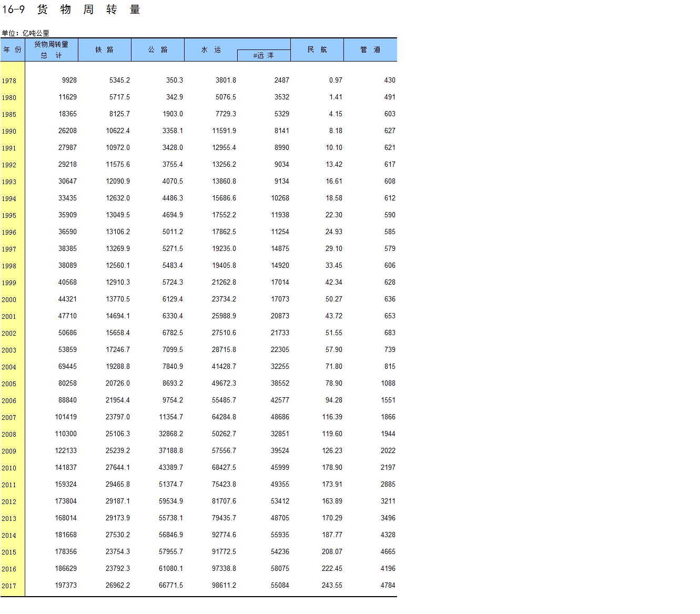Click the 水运 column header

(x=210, y=49)
